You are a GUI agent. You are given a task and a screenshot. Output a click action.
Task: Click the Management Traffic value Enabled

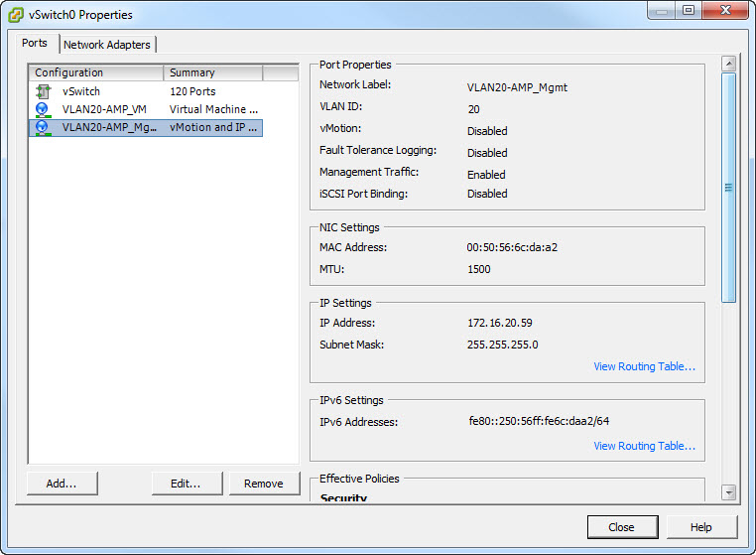pyautogui.click(x=486, y=175)
